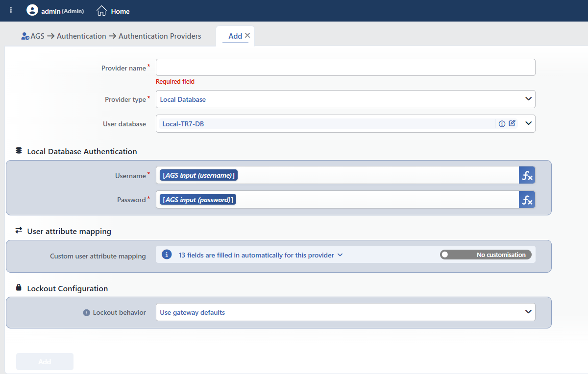The image size is (588, 374).
Task: Select the AGS input (username) token
Action: [x=198, y=175]
